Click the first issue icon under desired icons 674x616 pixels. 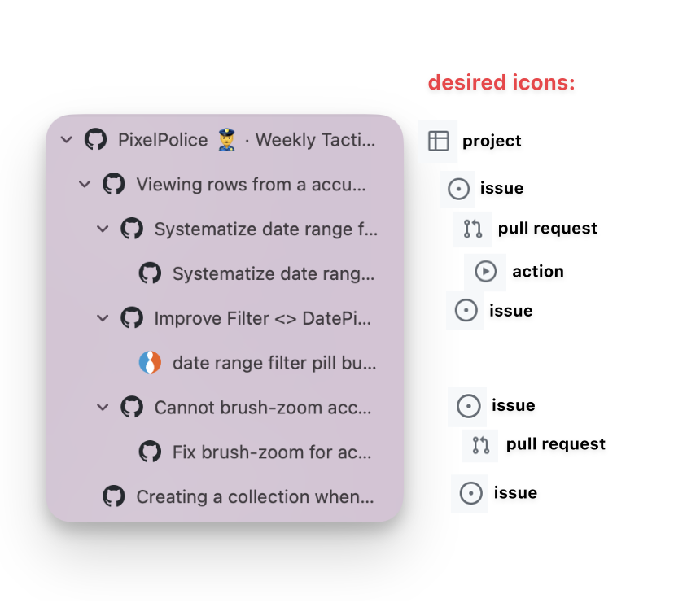point(457,190)
